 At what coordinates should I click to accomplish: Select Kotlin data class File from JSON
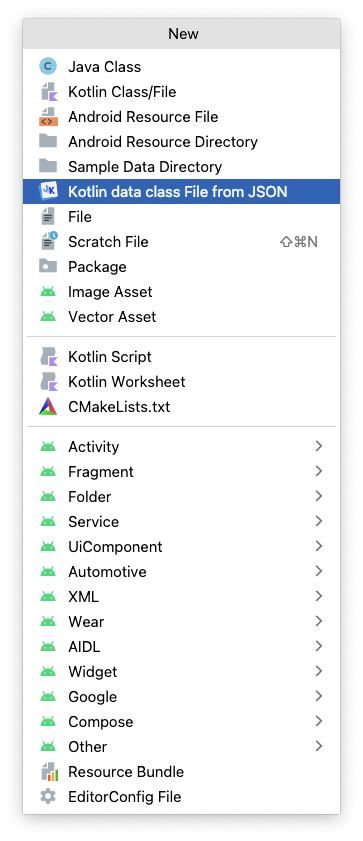click(x=181, y=191)
